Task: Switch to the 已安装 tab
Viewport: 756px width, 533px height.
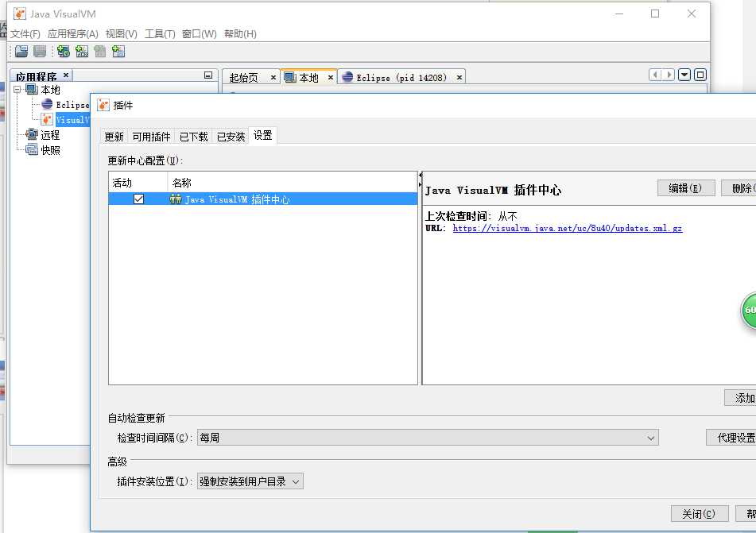Action: [x=231, y=137]
